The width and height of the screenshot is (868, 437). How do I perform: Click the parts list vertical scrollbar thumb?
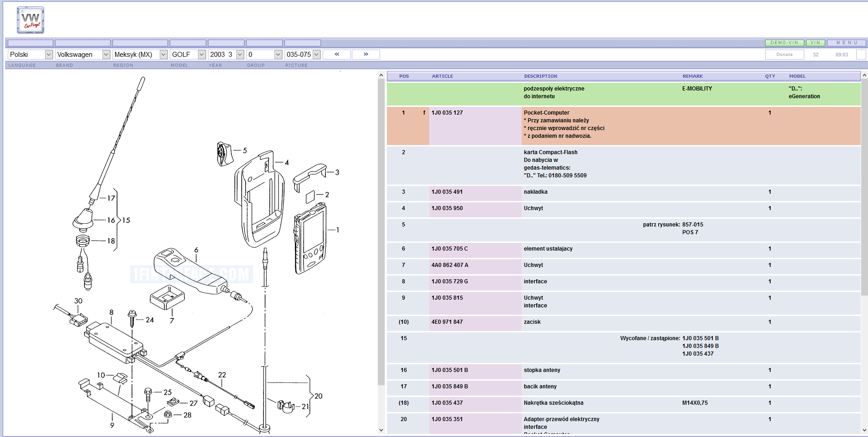[864, 186]
